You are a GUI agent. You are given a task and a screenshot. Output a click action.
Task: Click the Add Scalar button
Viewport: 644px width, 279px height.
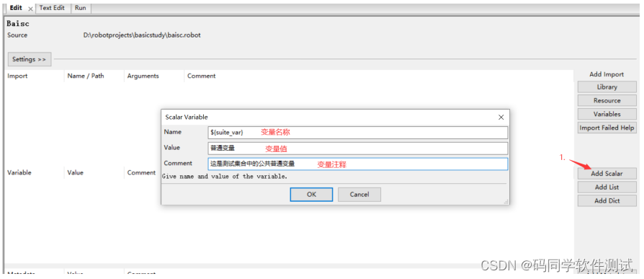(607, 174)
